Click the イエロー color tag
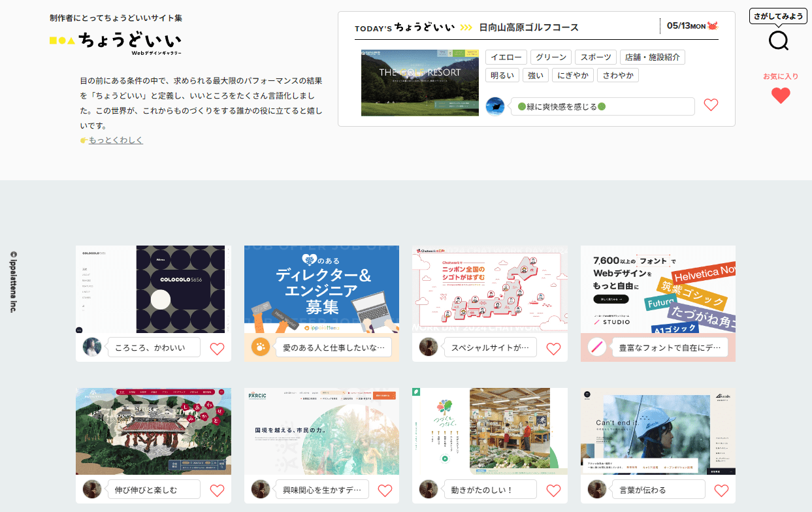The image size is (812, 512). [x=506, y=57]
